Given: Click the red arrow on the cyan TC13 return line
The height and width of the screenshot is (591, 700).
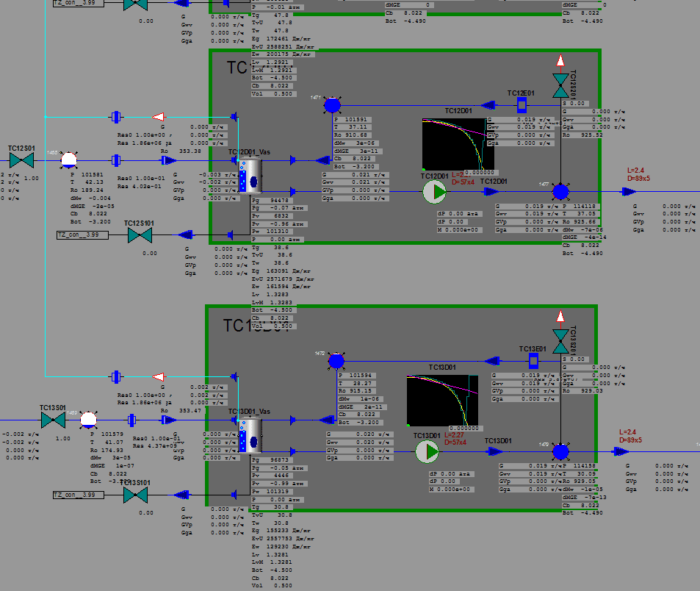Looking at the screenshot, I should 159,377.
